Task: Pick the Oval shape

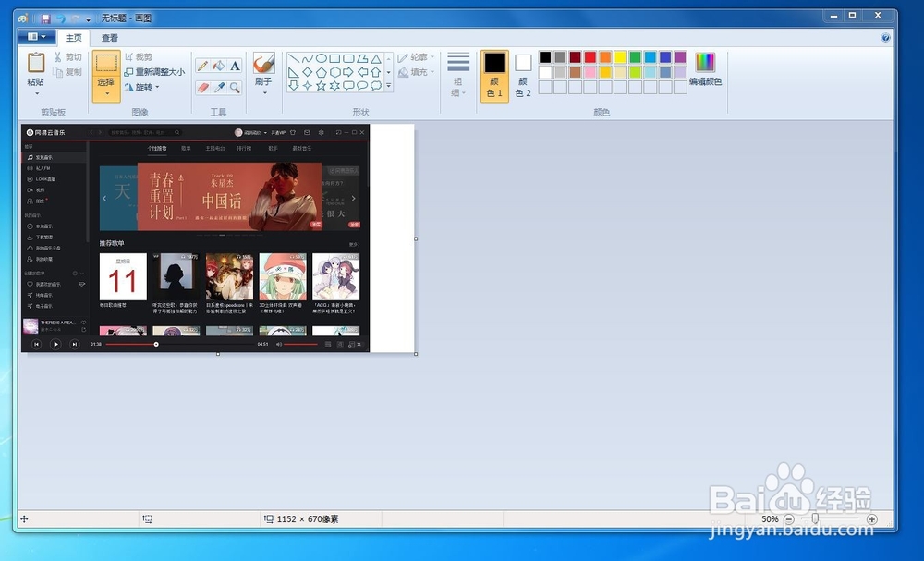Action: click(322, 58)
